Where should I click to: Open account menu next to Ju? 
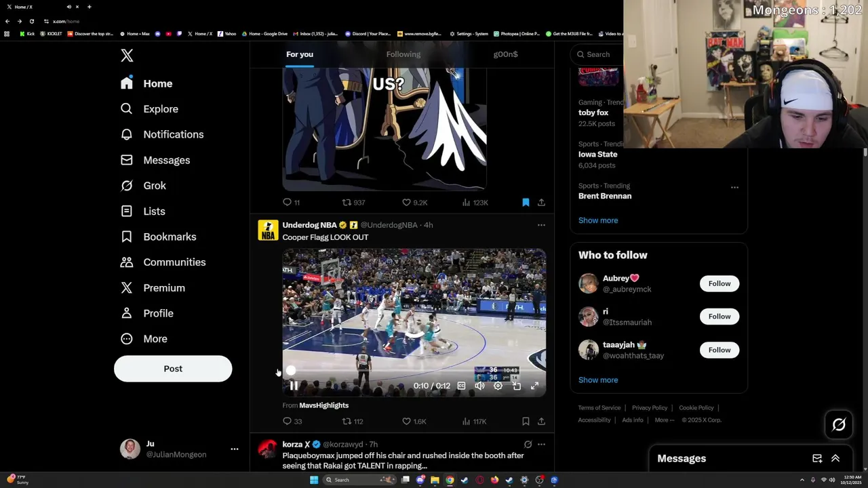(x=234, y=449)
